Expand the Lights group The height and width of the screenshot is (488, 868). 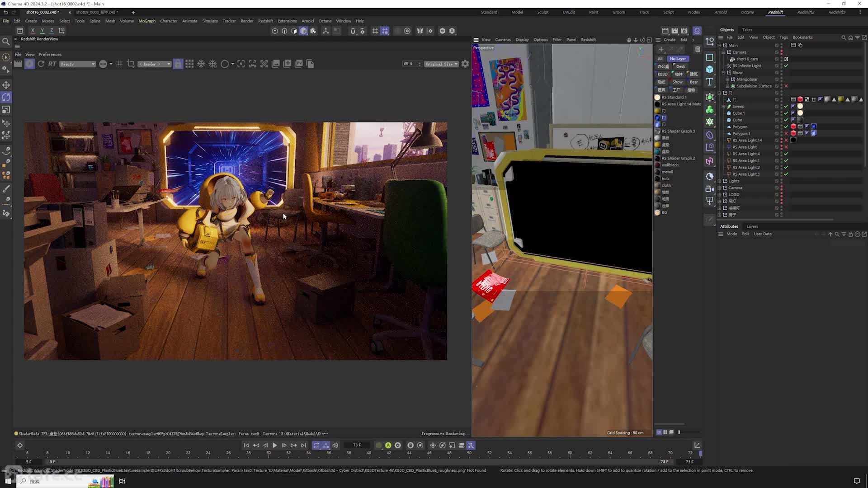[x=719, y=181]
